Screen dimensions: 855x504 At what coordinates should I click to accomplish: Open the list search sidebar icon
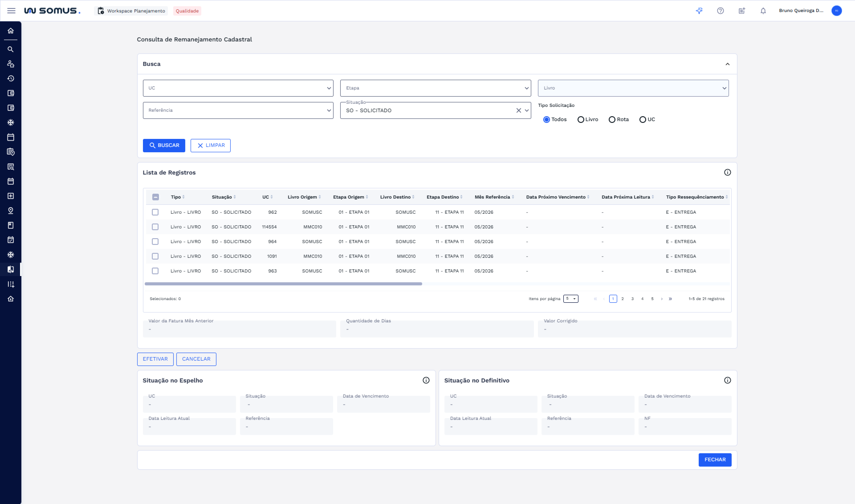point(10,167)
